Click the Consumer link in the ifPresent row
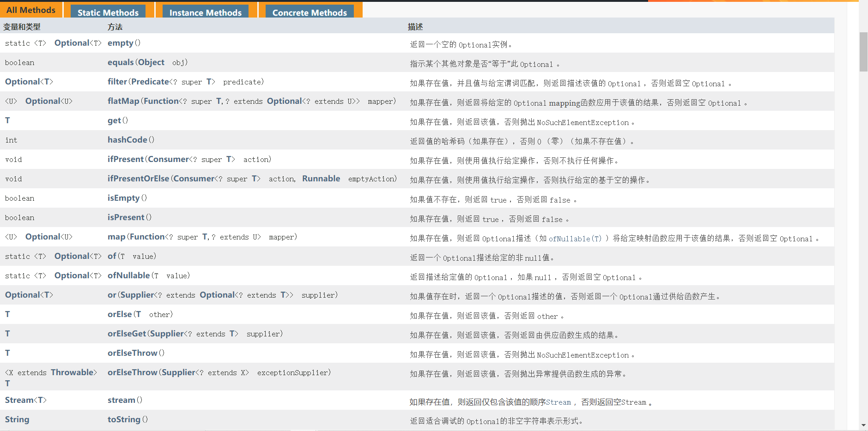 [x=168, y=159]
